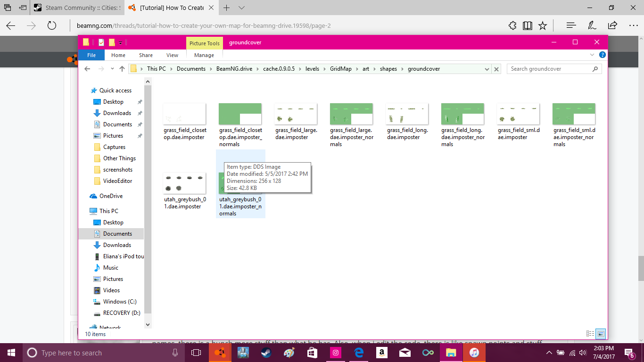Open the Manage picture tools tab
644x362 pixels.
(204, 55)
